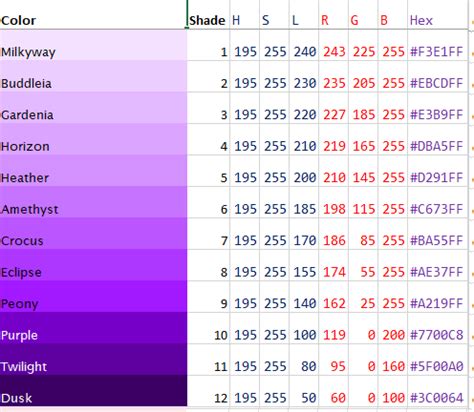
Task: Select shade number 1 cell
Action: (x=208, y=45)
